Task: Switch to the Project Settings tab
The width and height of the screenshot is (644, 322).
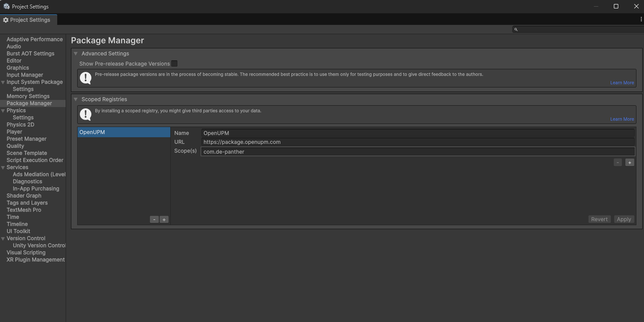Action: point(28,20)
